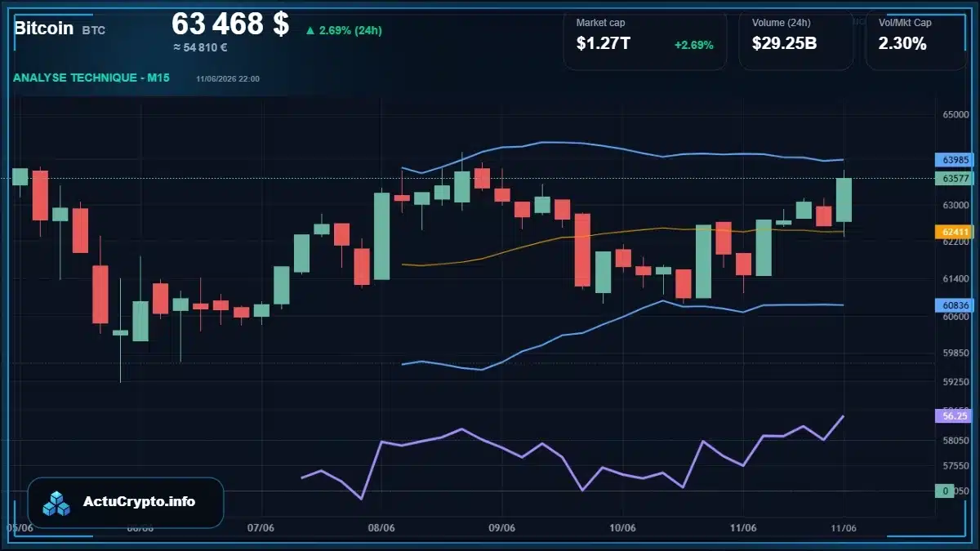Click the $29.25B volume value
Screen dimensions: 980x551
785,44
